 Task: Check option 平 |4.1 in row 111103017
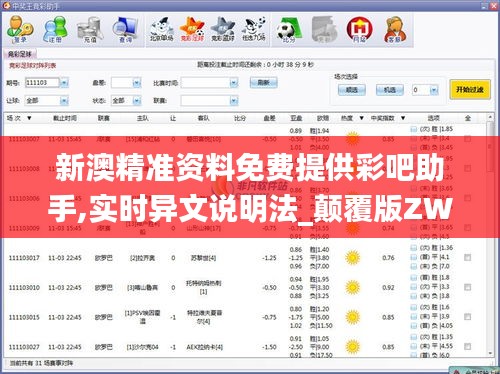pos(414,257)
